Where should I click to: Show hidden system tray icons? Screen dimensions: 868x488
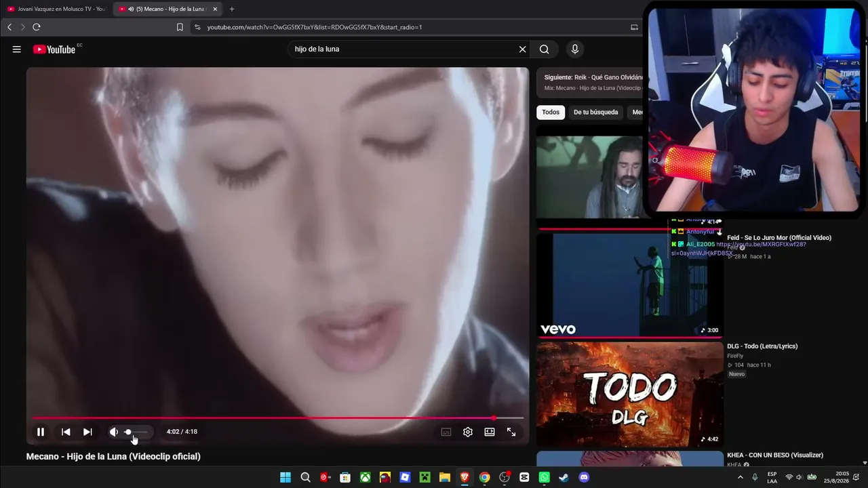(x=740, y=477)
